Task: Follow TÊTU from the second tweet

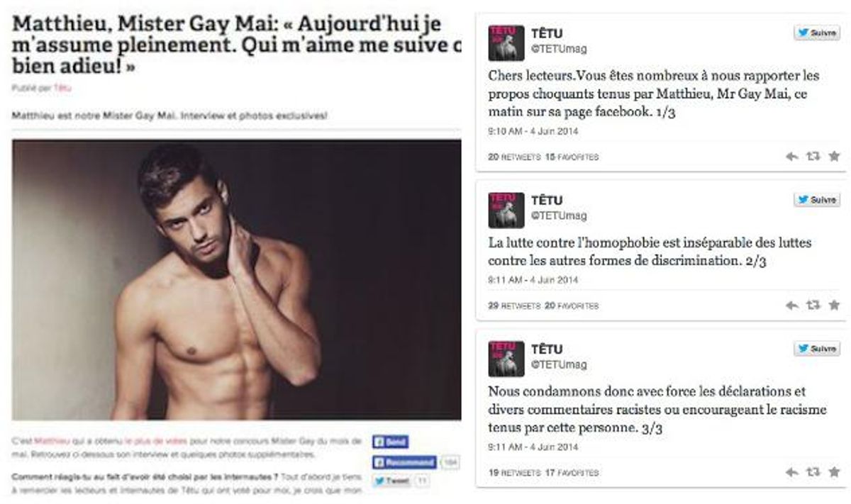Action: (817, 200)
